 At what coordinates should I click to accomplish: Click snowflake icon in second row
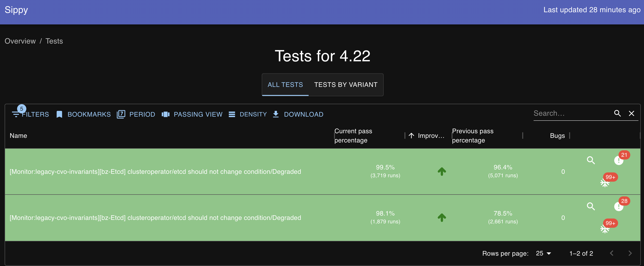pyautogui.click(x=605, y=229)
